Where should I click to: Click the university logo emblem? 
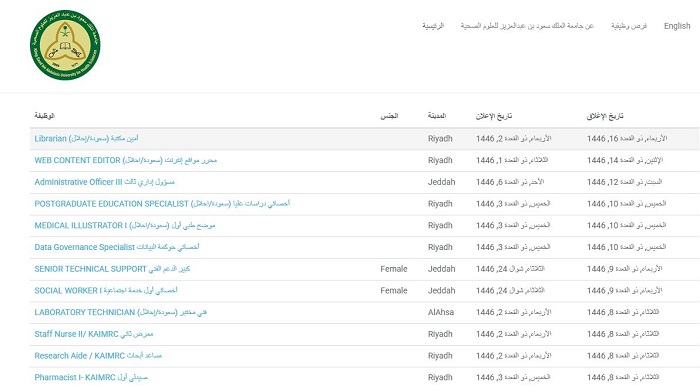tap(65, 45)
